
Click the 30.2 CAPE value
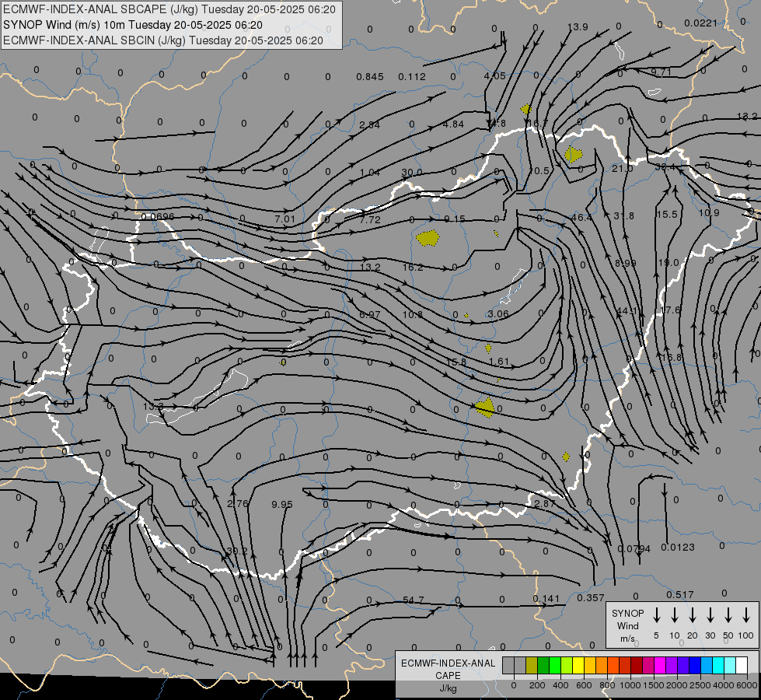(237, 551)
